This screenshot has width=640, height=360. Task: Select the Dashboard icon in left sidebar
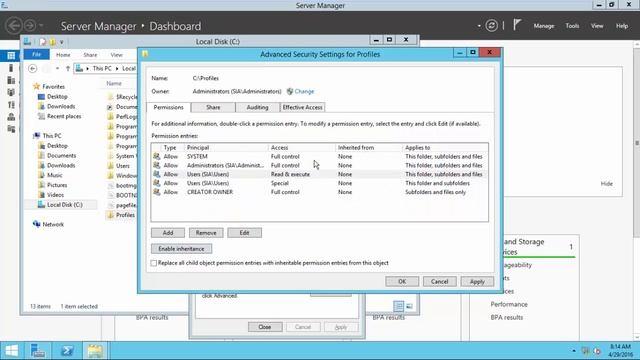11,55
